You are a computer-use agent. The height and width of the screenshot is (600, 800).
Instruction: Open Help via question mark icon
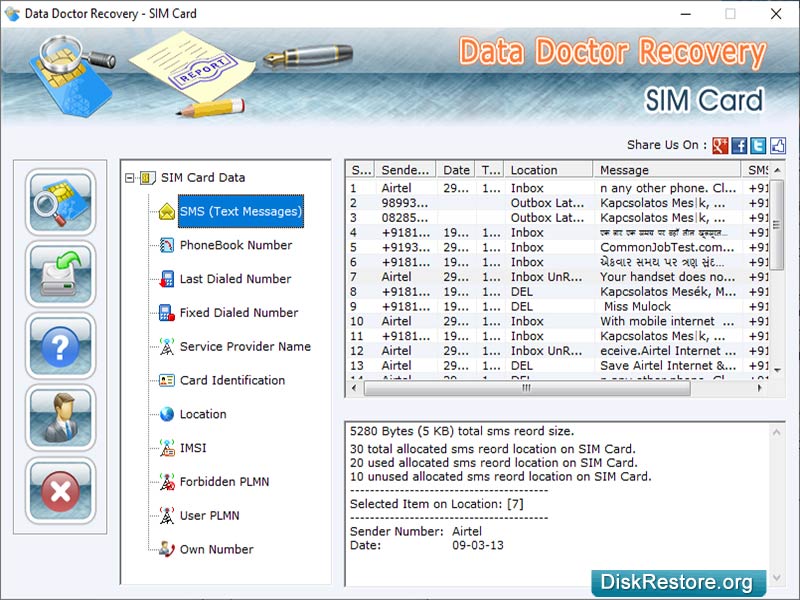(x=60, y=347)
